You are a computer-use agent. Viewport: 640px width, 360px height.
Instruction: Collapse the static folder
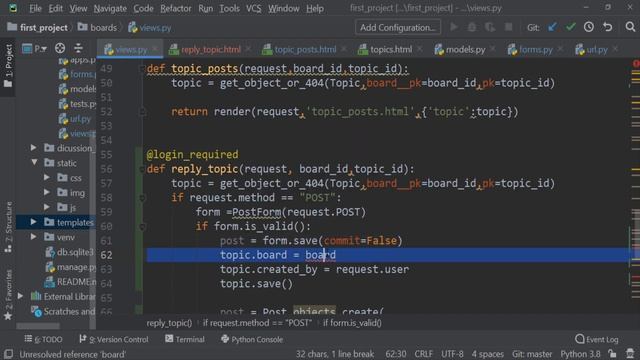tap(34, 162)
